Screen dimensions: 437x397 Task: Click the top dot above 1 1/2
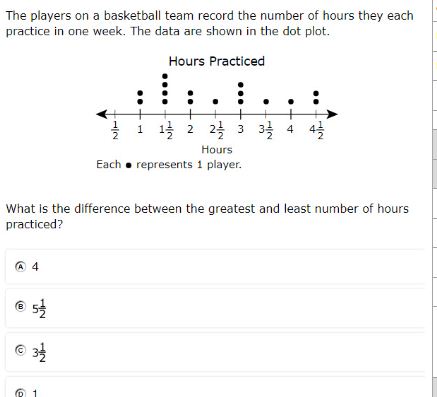tap(165, 77)
